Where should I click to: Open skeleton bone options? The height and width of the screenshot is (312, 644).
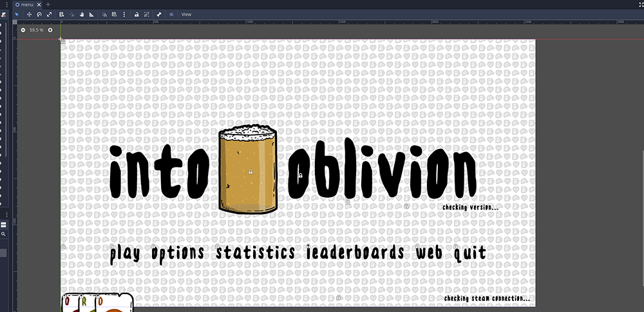[x=159, y=14]
